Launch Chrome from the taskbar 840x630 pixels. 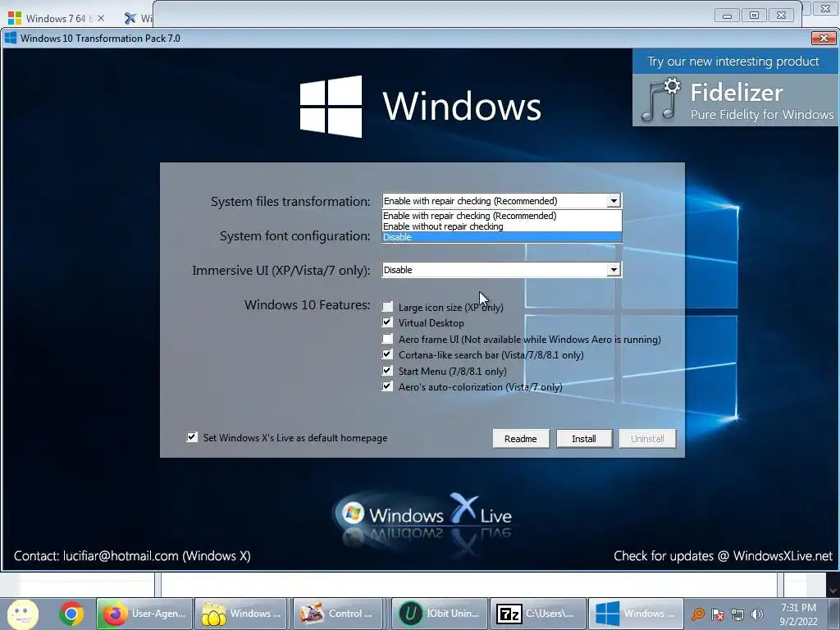pyautogui.click(x=71, y=614)
